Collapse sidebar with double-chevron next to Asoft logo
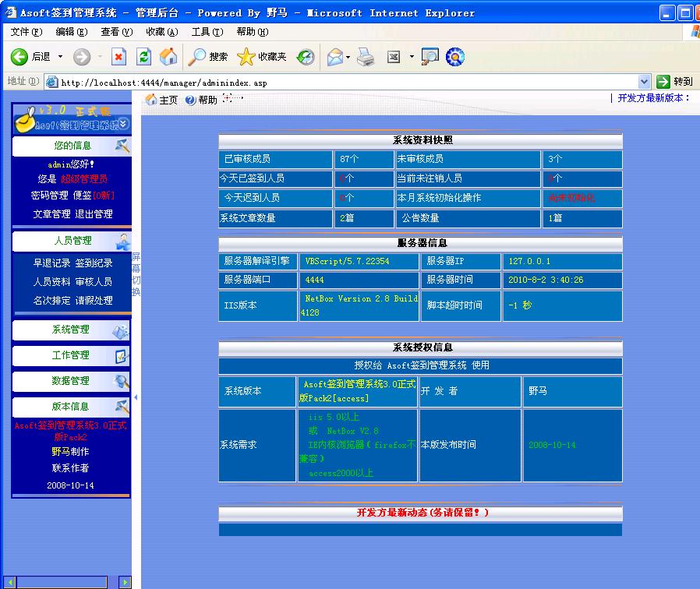 (x=123, y=124)
